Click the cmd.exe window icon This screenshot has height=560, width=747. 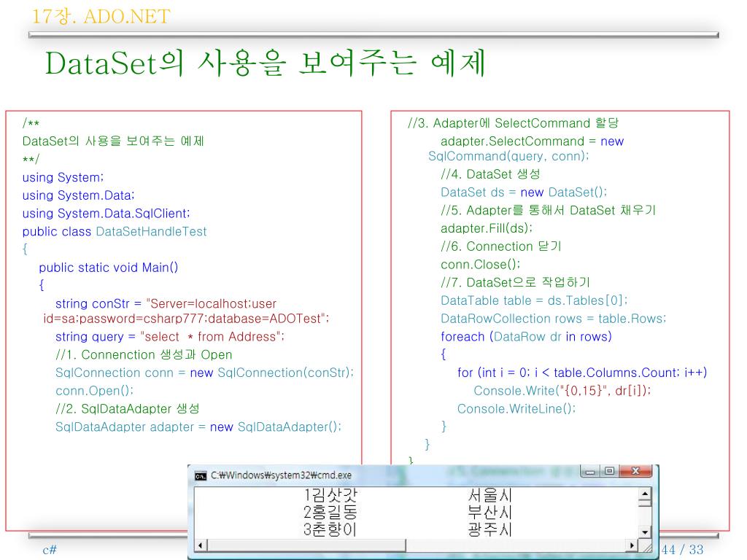coord(201,475)
